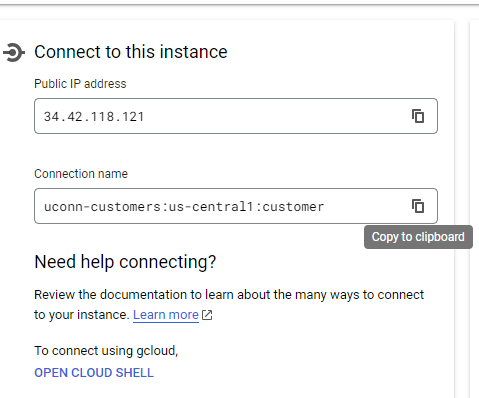Click the Connection name label
The width and height of the screenshot is (479, 398).
tap(81, 174)
